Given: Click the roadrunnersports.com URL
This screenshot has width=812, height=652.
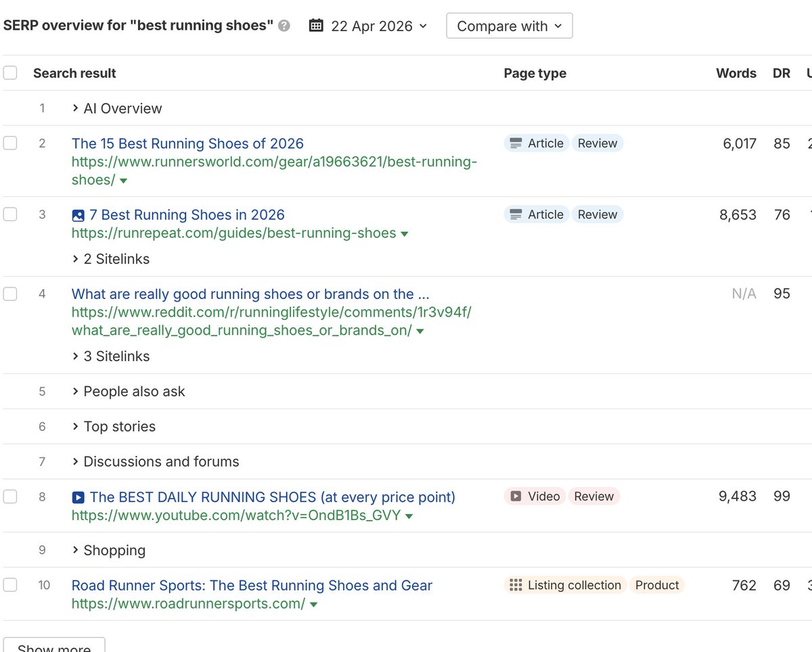Looking at the screenshot, I should coord(188,604).
